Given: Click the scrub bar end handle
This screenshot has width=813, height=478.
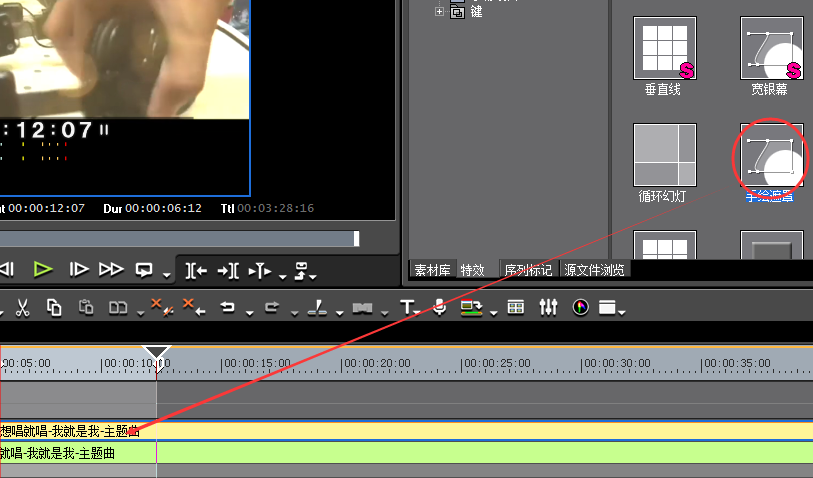Looking at the screenshot, I should click(356, 238).
